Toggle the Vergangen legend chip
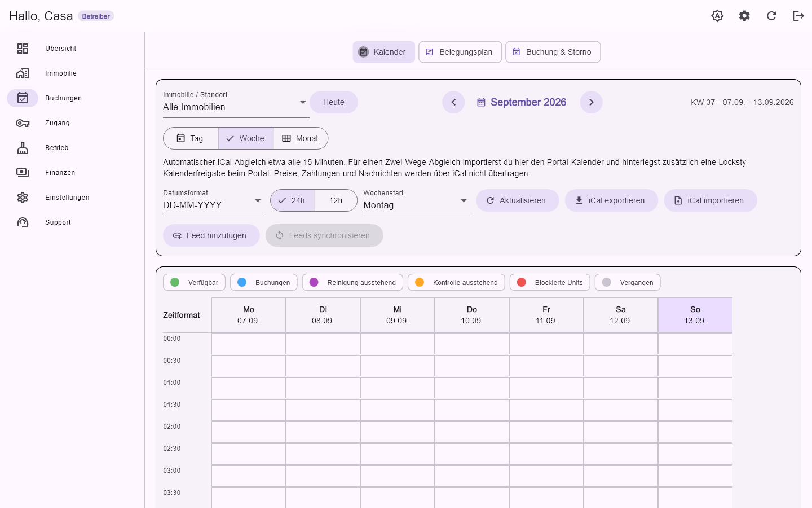812x508 pixels. (628, 282)
